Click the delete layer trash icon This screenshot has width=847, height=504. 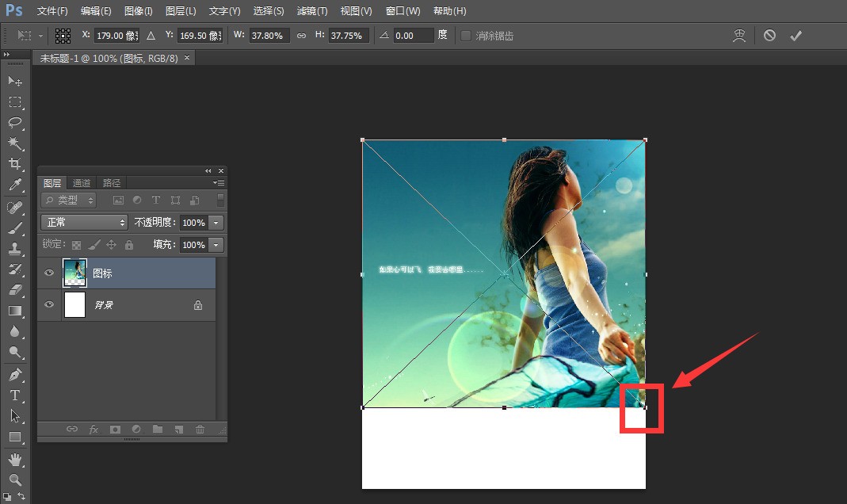pyautogui.click(x=200, y=429)
